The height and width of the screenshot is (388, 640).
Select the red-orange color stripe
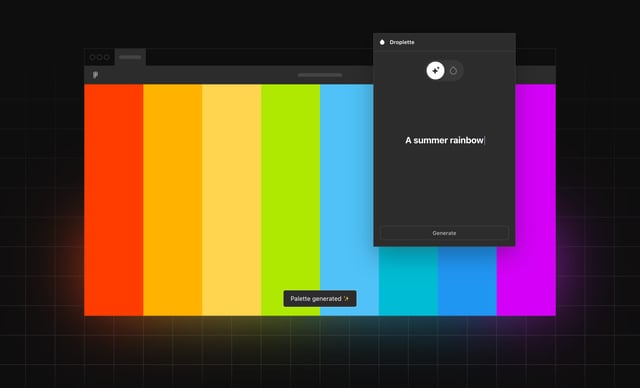pos(113,200)
